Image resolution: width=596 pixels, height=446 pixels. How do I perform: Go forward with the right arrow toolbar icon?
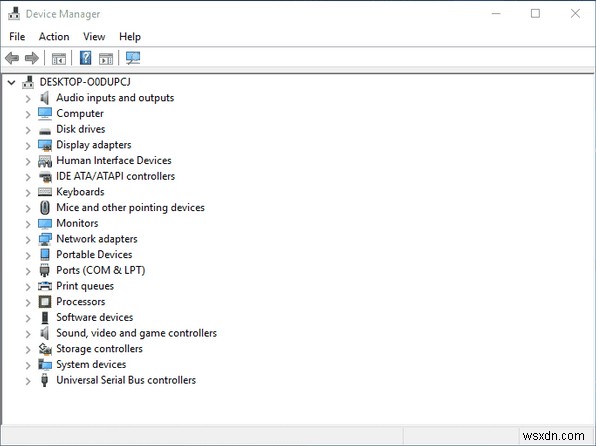tap(32, 58)
